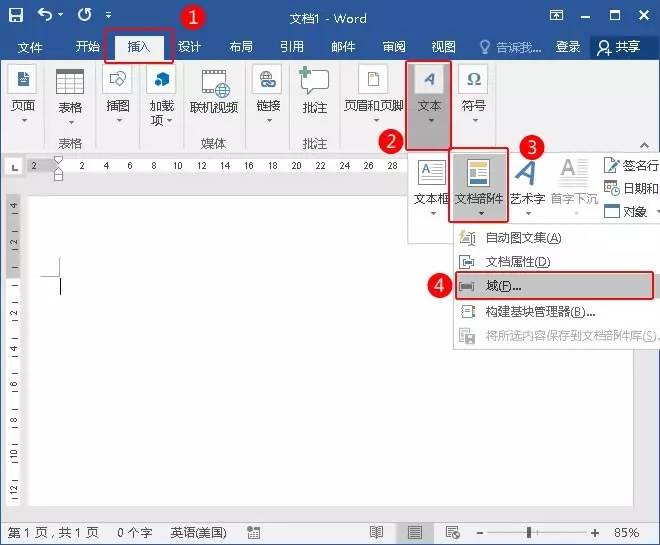Click 登录 to sign in
660x545 pixels.
(x=568, y=47)
